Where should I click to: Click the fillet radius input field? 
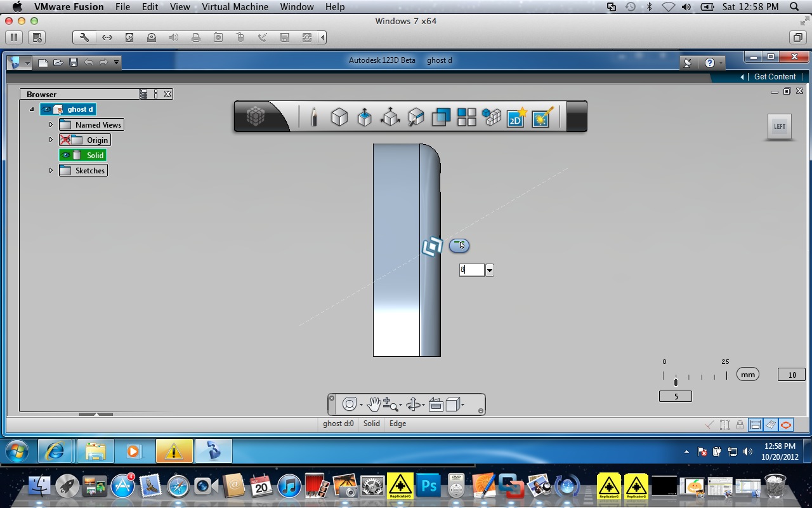click(472, 270)
